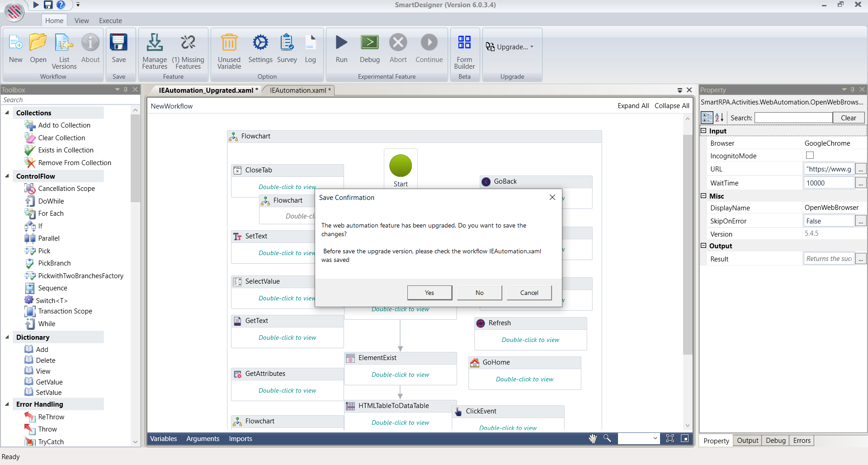
Task: Start Debug from the ribbon
Action: click(x=369, y=43)
